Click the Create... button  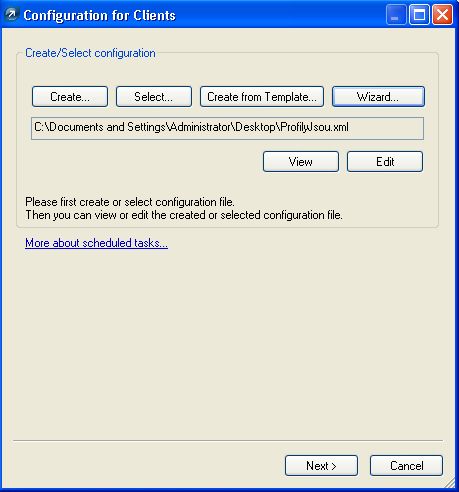tap(70, 97)
